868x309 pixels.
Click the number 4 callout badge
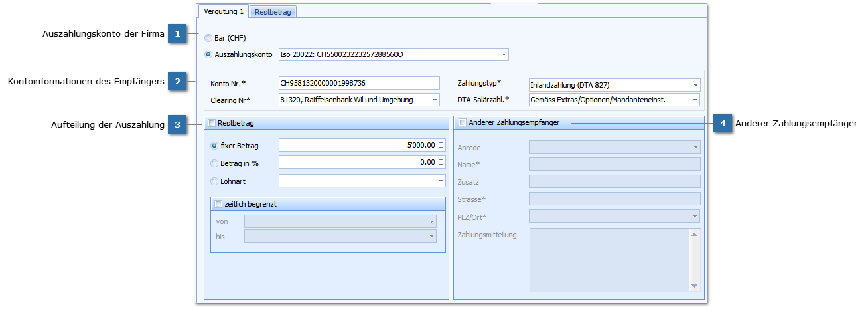pos(723,123)
